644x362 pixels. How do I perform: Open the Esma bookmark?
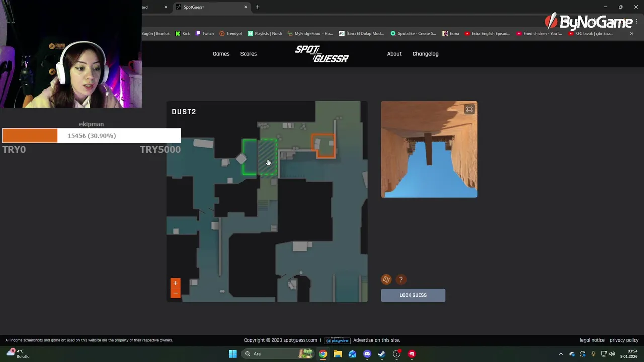click(451, 34)
